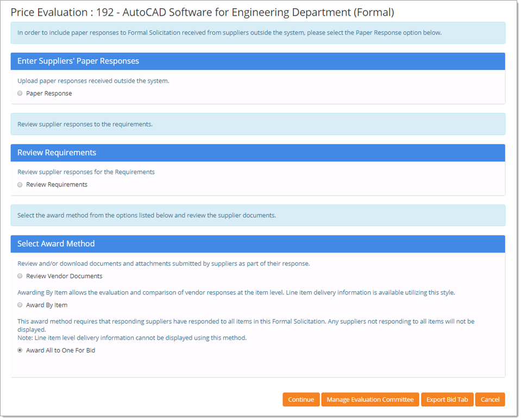This screenshot has height=420, width=521.
Task: Click 'Review and/or download documents' description
Action: click(164, 264)
